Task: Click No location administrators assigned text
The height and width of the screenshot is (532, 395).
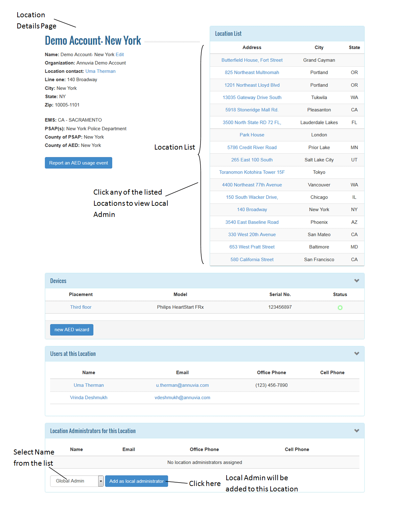Action: (205, 462)
